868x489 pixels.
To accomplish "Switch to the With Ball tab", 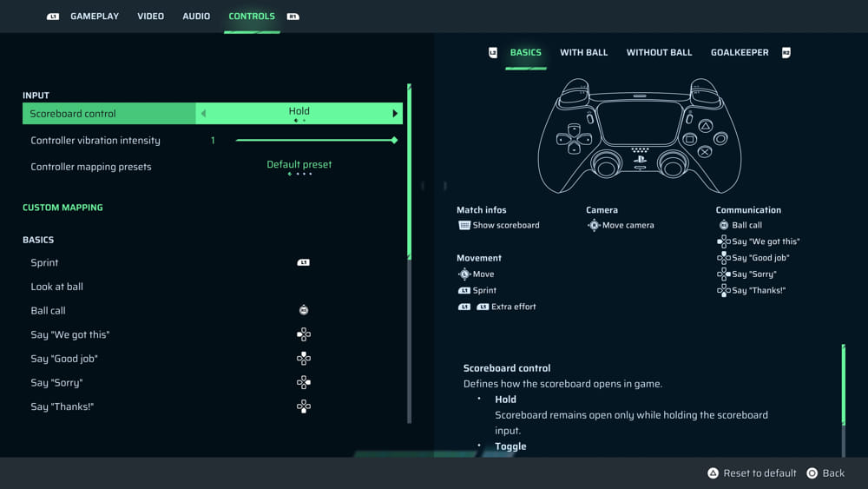I will (x=583, y=53).
